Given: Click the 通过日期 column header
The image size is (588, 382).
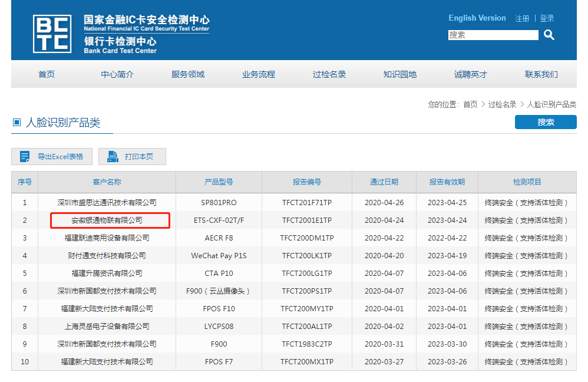Looking at the screenshot, I should (384, 182).
